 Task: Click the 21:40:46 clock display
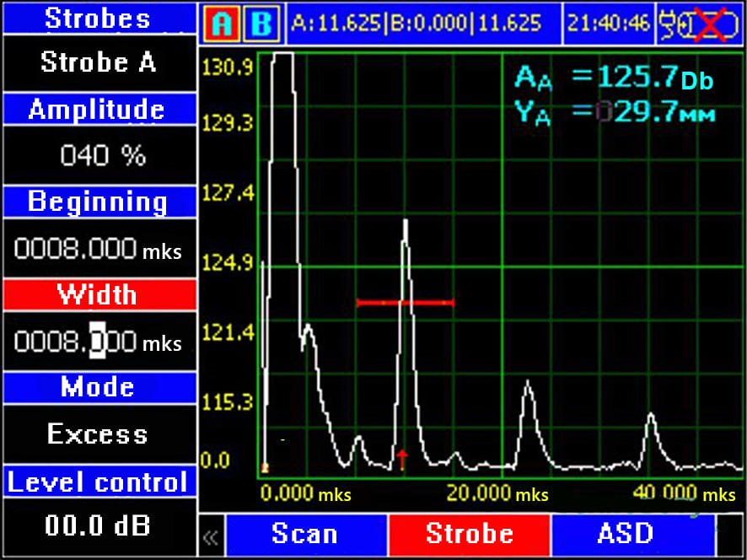608,24
